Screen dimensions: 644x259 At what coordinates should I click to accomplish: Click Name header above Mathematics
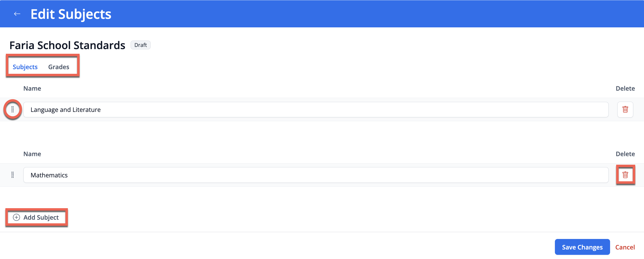point(32,154)
